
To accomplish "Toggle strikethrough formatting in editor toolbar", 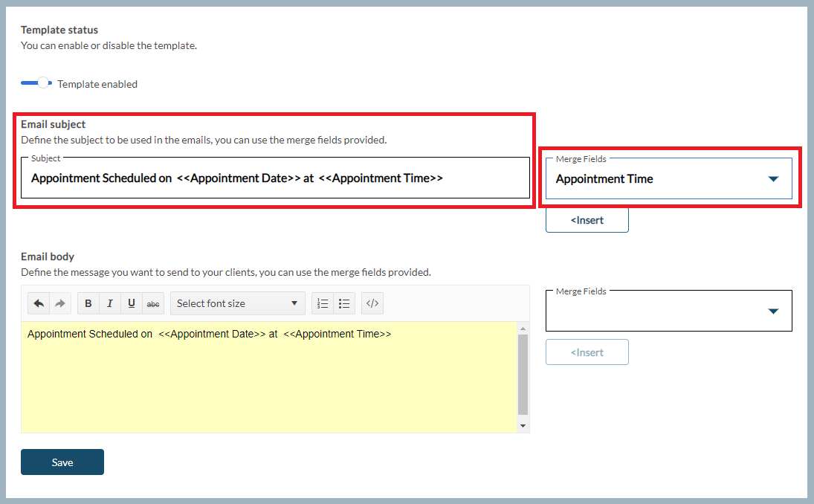I will click(153, 303).
